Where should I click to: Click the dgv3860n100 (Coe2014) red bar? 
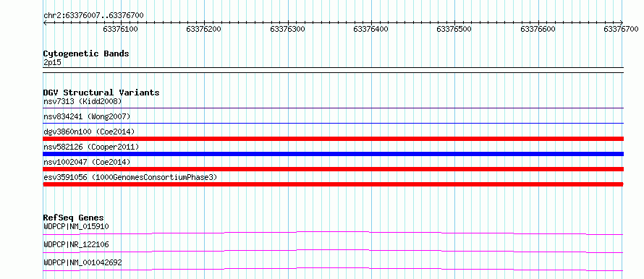(x=333, y=139)
